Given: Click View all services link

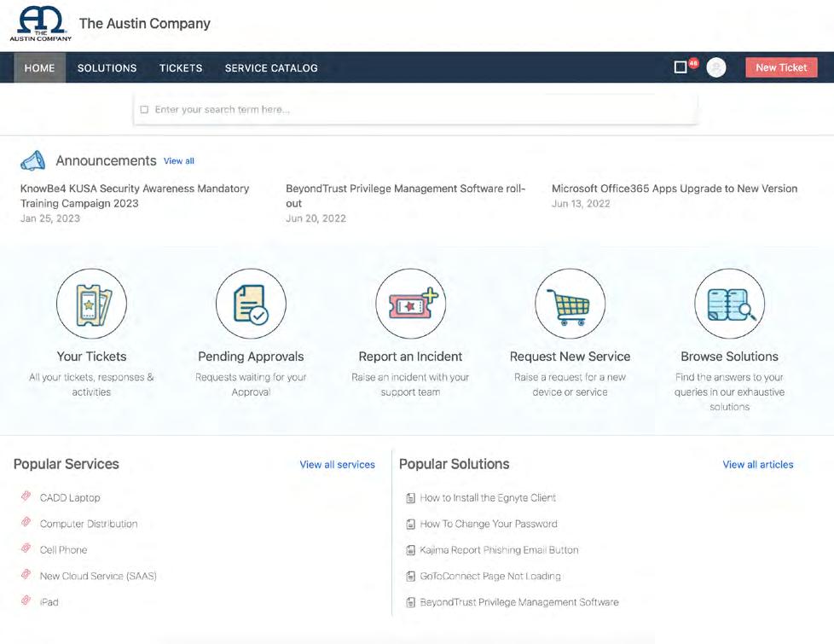Looking at the screenshot, I should click(x=337, y=465).
